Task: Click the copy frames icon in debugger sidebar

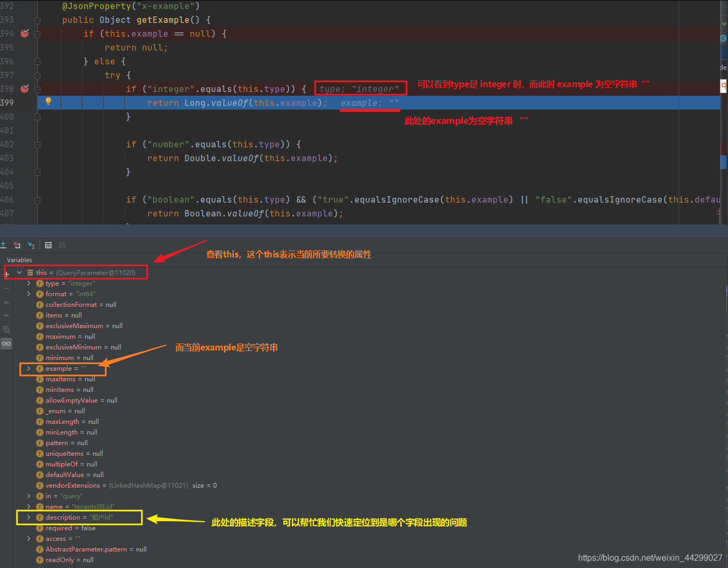Action: pyautogui.click(x=6, y=329)
